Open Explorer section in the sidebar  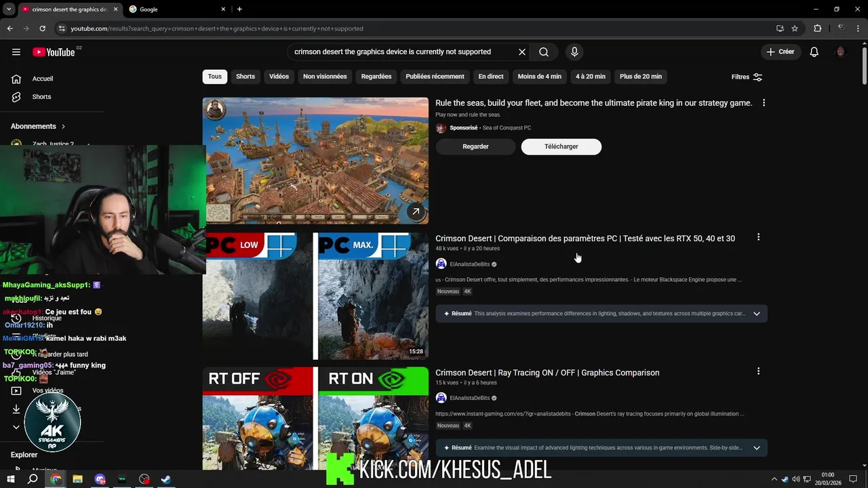tap(24, 455)
